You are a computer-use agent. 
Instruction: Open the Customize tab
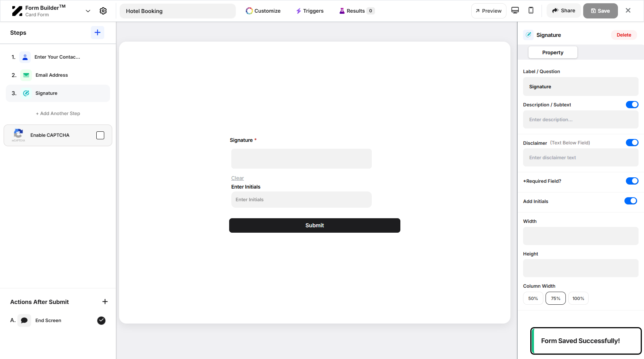(263, 11)
